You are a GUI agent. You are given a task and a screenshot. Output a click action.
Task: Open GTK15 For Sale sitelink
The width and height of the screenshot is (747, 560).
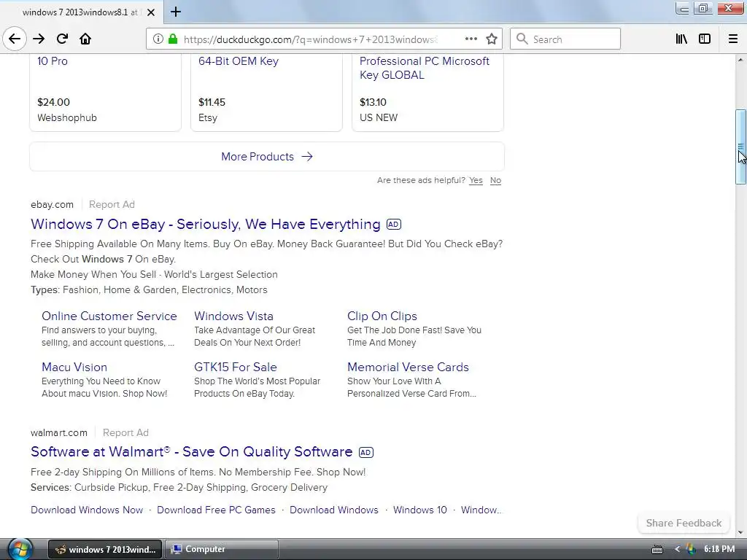pyautogui.click(x=236, y=367)
